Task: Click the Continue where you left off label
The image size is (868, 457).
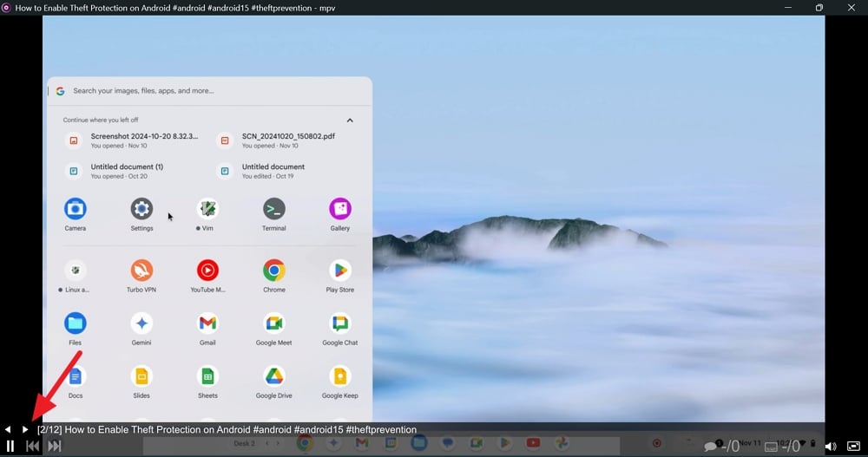Action: coord(101,120)
